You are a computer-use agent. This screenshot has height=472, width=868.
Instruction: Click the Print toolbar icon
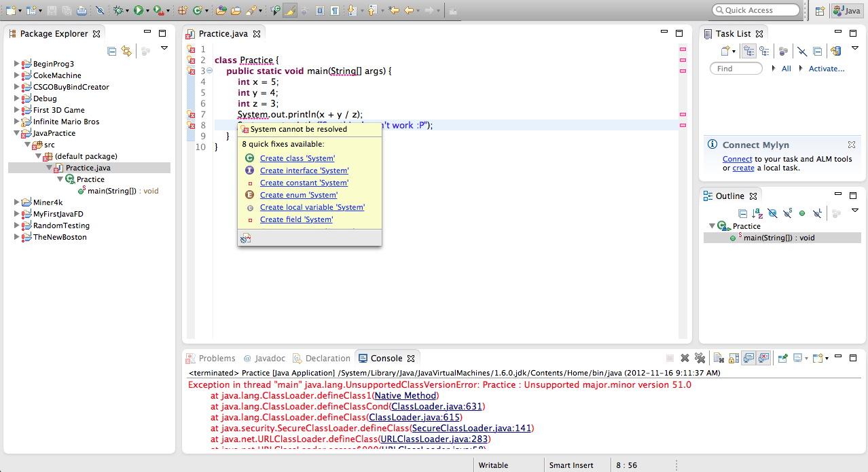(82, 11)
